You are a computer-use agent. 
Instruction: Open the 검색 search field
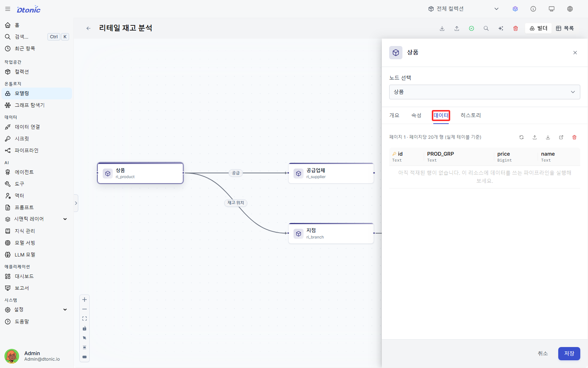pyautogui.click(x=37, y=37)
